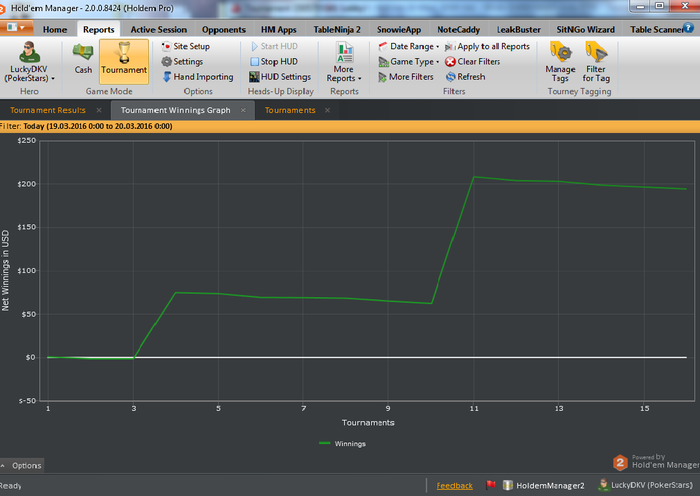Click the Tournaments axis label

pyautogui.click(x=368, y=423)
